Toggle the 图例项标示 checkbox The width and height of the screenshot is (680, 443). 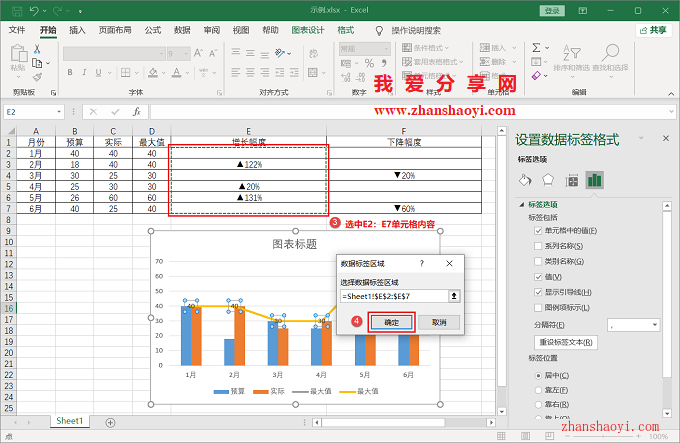point(538,307)
